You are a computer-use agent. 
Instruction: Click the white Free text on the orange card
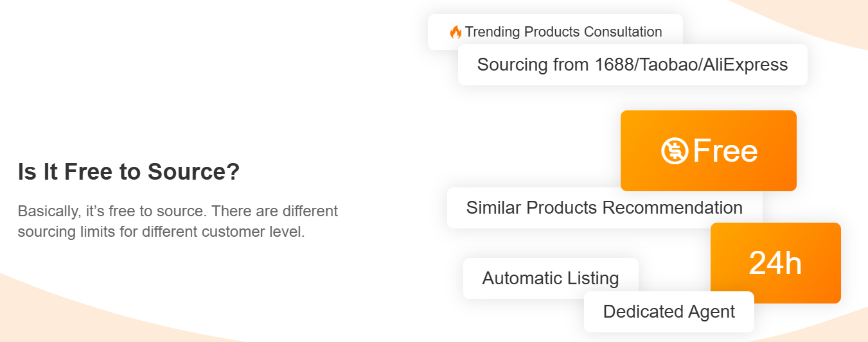(725, 151)
